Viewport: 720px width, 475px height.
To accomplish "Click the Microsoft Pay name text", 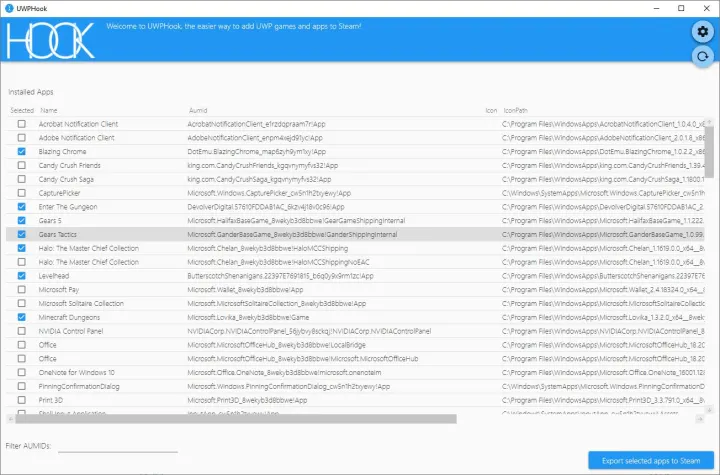I will [59, 289].
